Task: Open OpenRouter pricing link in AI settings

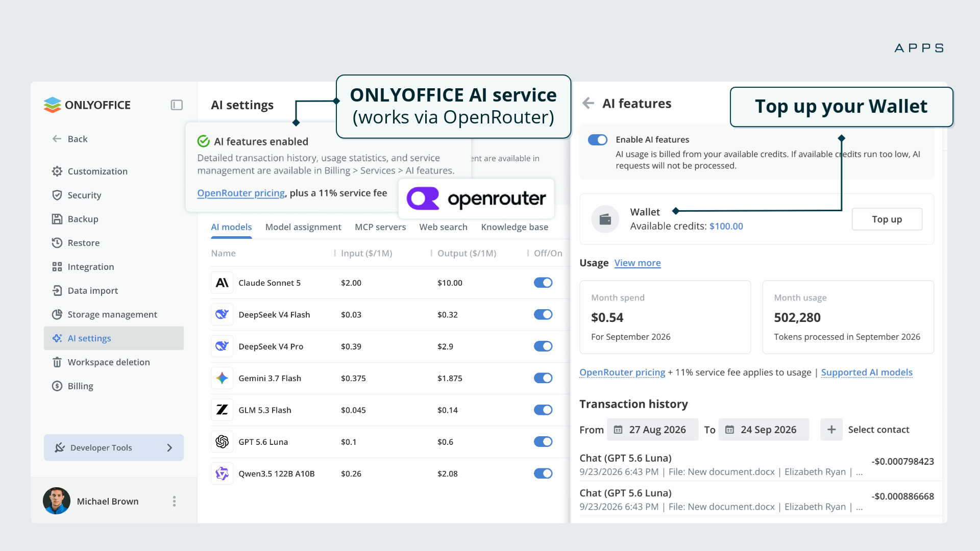Action: click(241, 193)
